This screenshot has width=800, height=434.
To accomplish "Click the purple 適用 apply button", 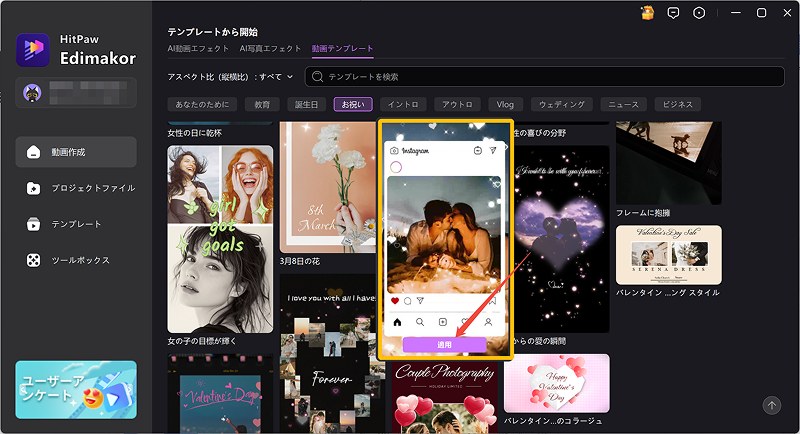I will point(444,345).
